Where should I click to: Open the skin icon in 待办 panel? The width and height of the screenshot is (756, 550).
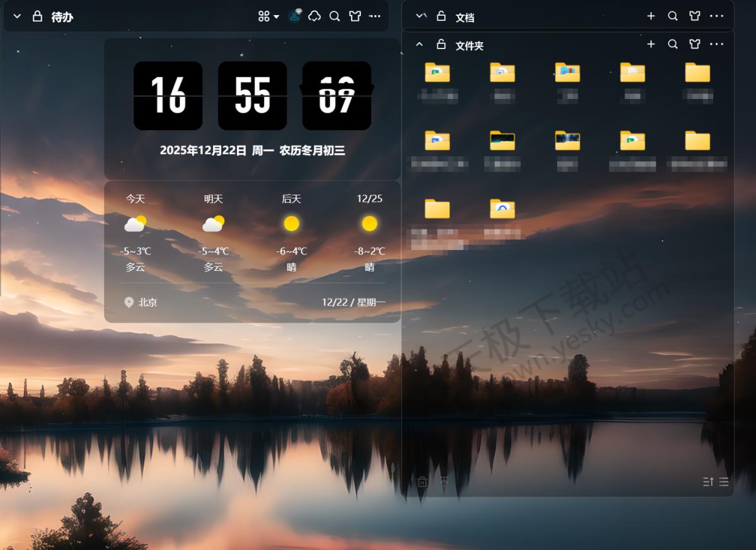pos(355,16)
